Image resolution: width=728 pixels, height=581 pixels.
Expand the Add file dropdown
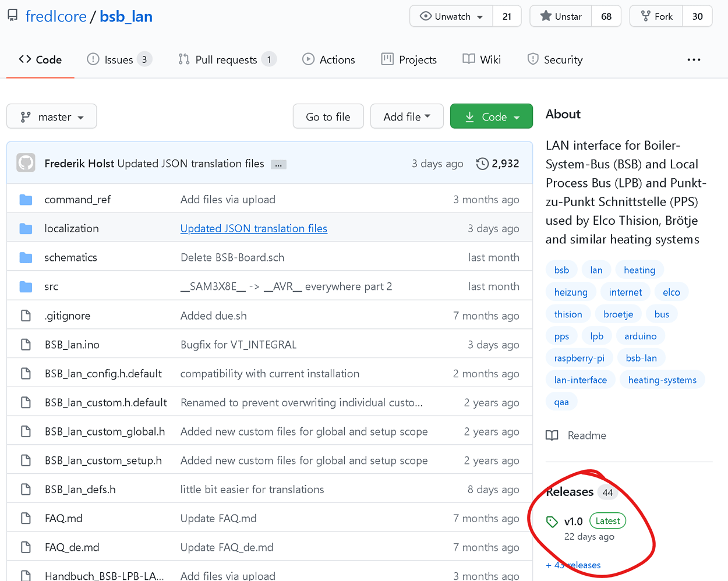[407, 117]
